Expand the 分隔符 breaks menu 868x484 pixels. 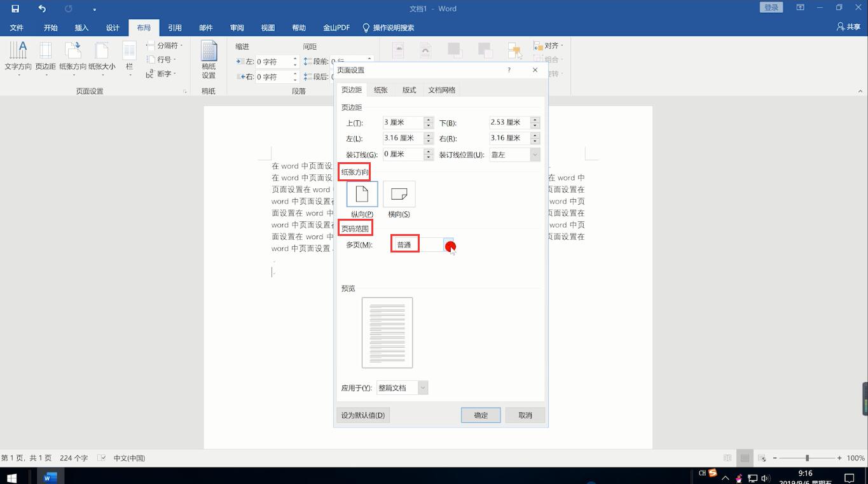coord(165,45)
